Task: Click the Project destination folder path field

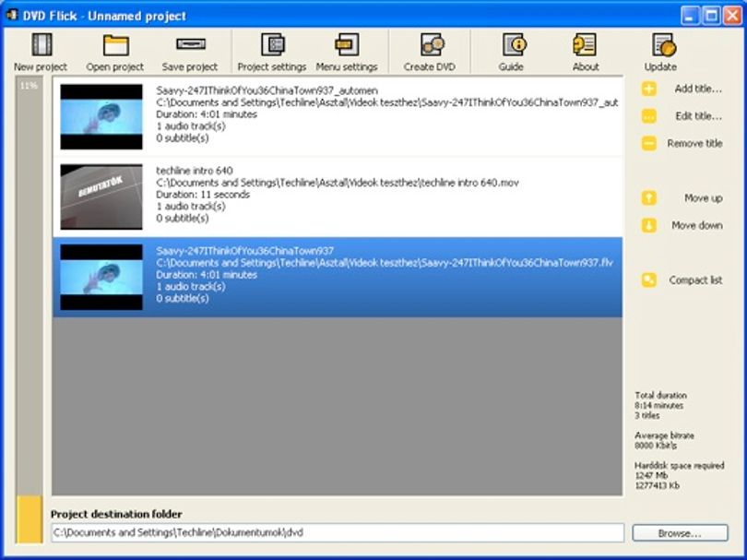Action: [x=338, y=532]
